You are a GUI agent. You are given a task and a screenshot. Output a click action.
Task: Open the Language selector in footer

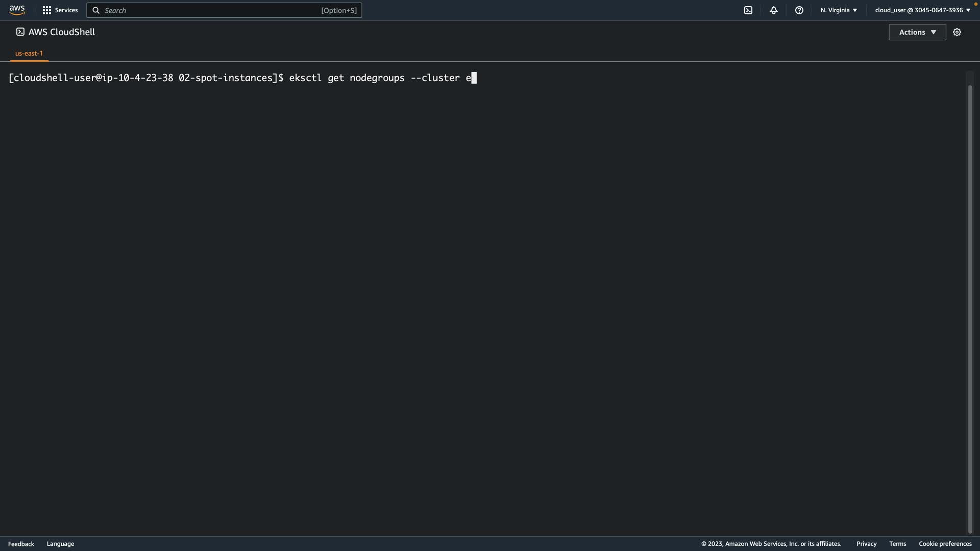point(60,544)
